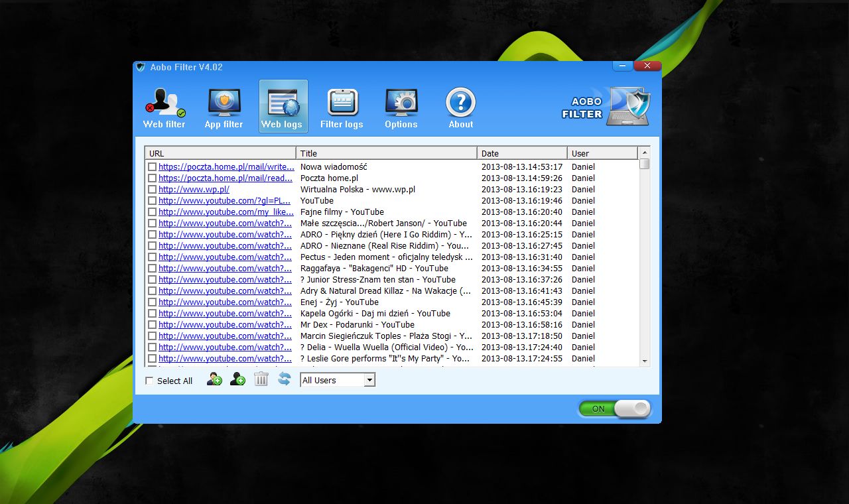Select title 'Adry & Natural Dread Killaz'

tap(386, 291)
